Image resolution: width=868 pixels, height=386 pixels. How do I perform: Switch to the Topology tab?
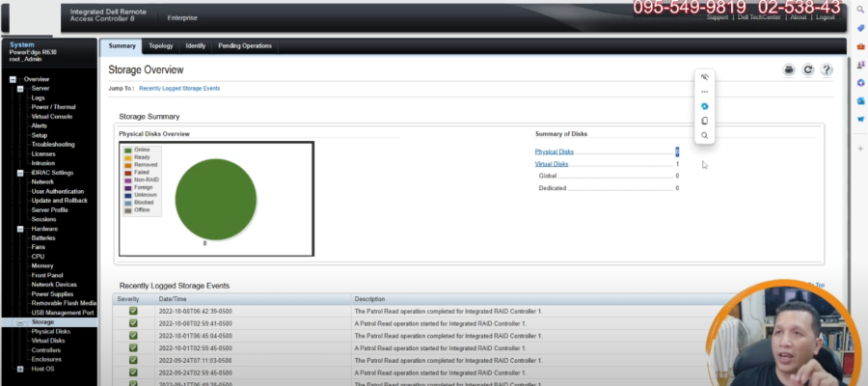click(x=160, y=46)
